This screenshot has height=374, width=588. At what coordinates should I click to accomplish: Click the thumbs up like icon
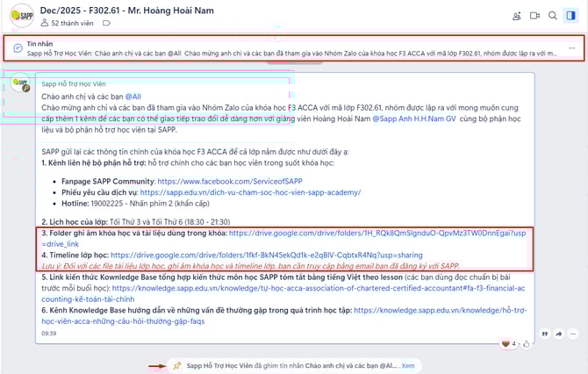pyautogui.click(x=526, y=342)
